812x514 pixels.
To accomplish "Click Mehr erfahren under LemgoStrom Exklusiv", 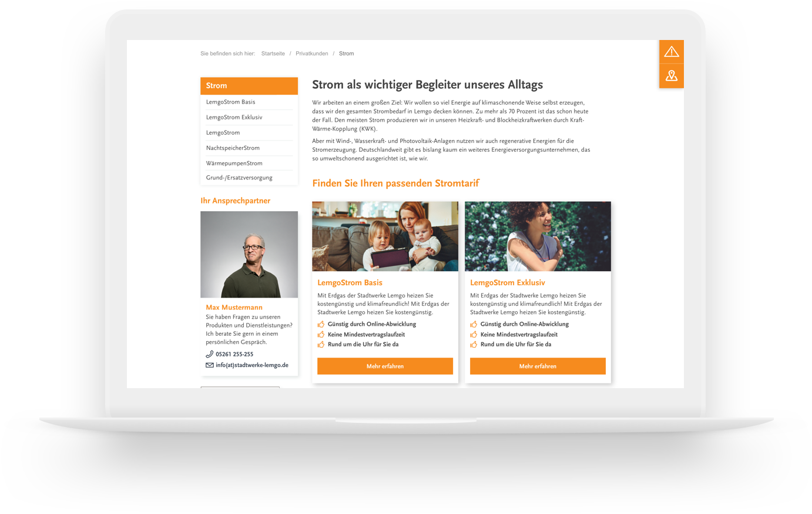I will [538, 366].
